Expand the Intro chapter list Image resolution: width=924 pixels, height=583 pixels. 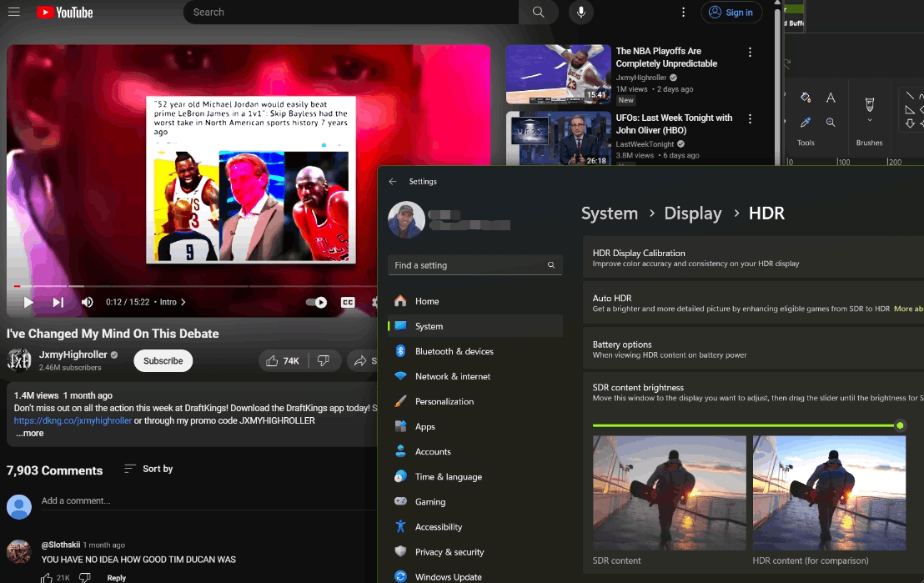click(x=173, y=302)
